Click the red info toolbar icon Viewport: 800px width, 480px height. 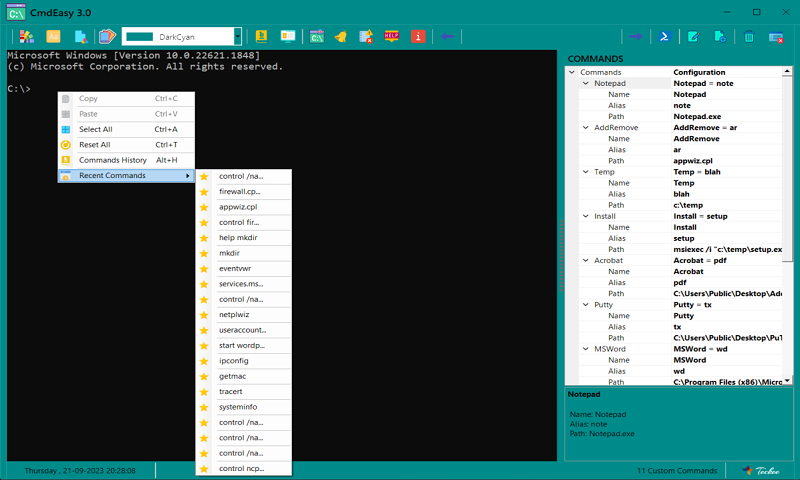coord(418,37)
